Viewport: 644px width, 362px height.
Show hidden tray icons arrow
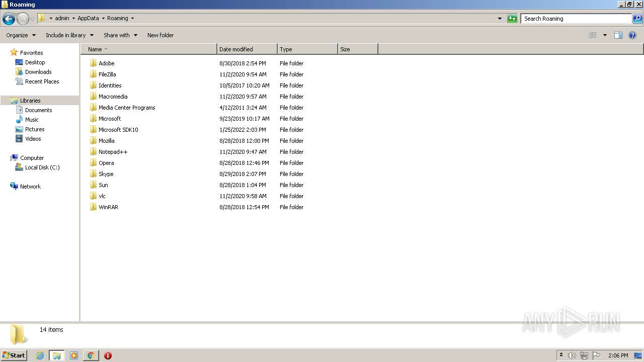pos(561,355)
